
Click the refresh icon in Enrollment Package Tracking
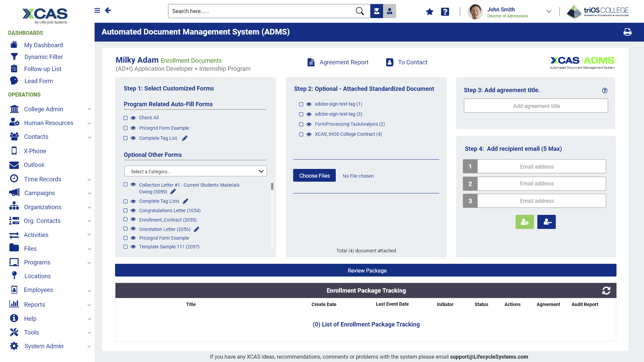point(606,291)
